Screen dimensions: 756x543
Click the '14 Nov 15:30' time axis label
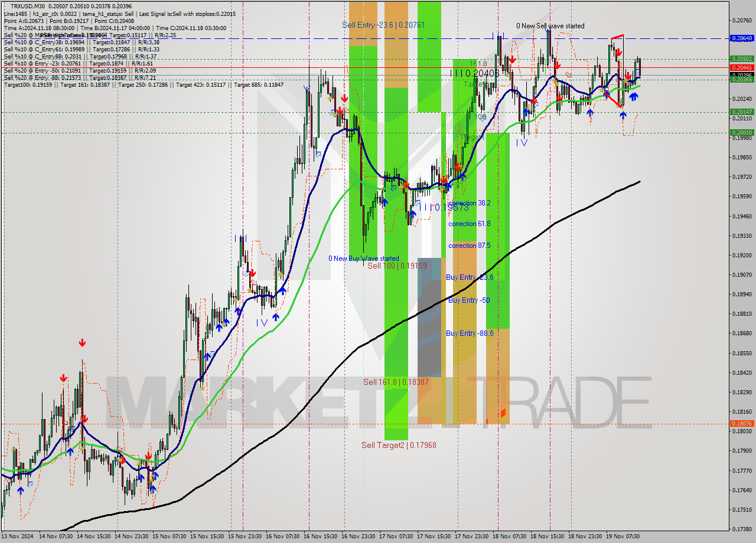(94, 537)
